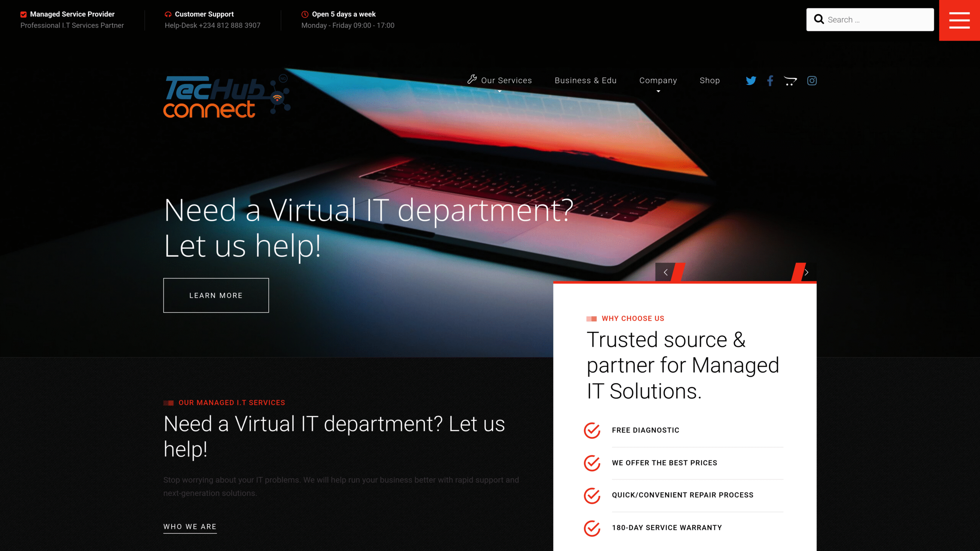
Task: Follow the Who We Are link
Action: 190,527
